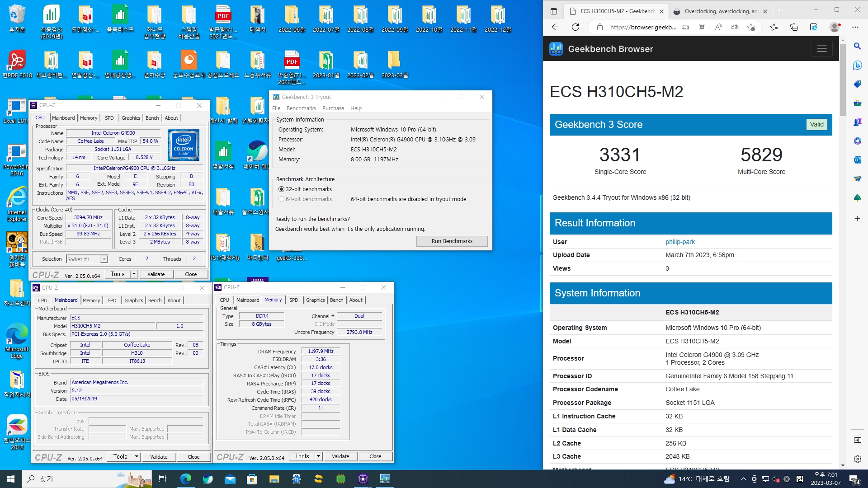Click the muted volume tray icon
The width and height of the screenshot is (868, 488).
[776, 479]
